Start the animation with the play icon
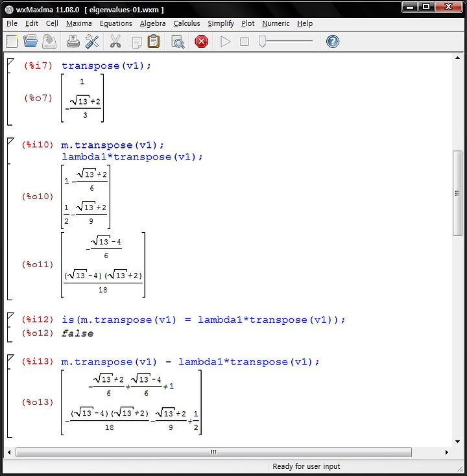The height and width of the screenshot is (476, 467). (225, 42)
